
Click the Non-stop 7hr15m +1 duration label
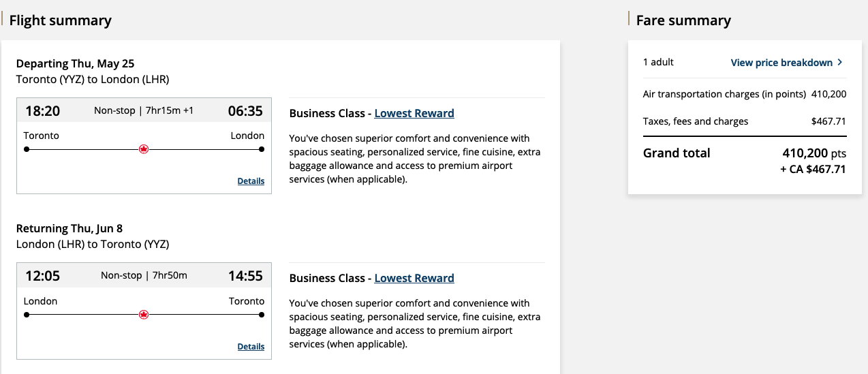[x=144, y=110]
